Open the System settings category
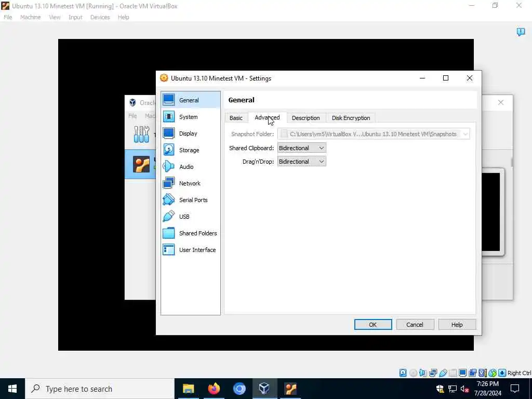This screenshot has height=399, width=532. point(190,117)
